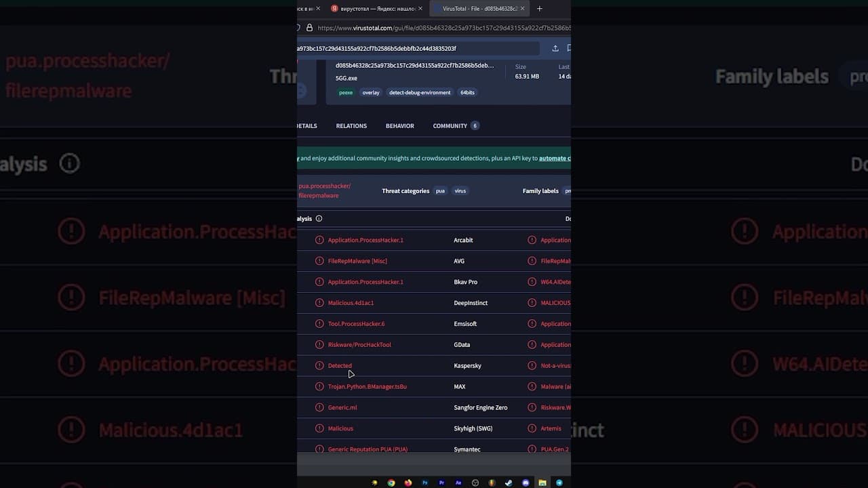Click the orange shield icon beside Steam
The height and width of the screenshot is (488, 868).
point(492,483)
